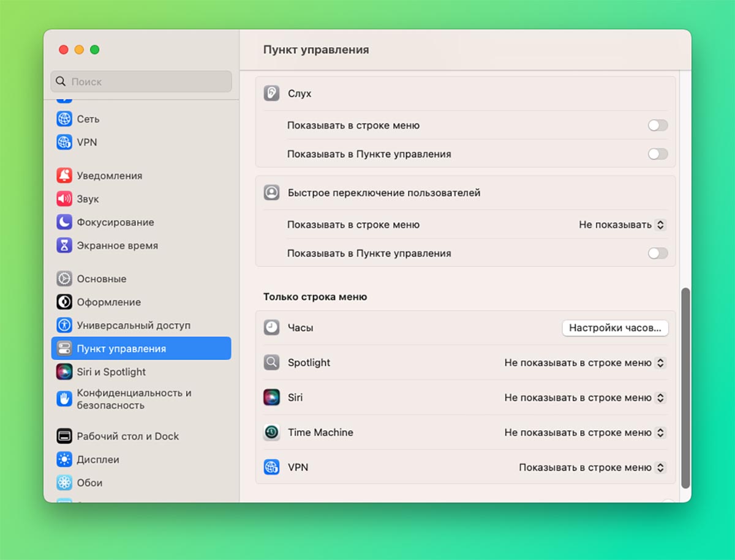This screenshot has height=560, width=735.
Task: Click the Wallpaper (Обои) flower icon
Action: pyautogui.click(x=64, y=483)
